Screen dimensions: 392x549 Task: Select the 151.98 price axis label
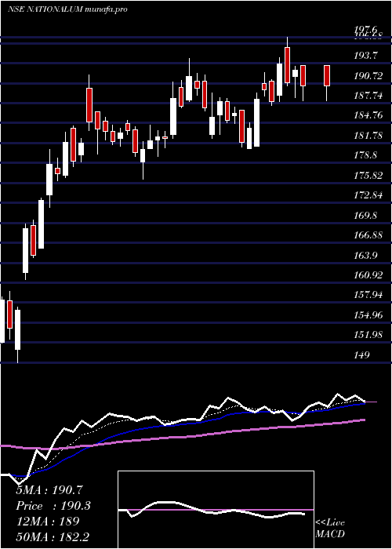click(x=368, y=335)
